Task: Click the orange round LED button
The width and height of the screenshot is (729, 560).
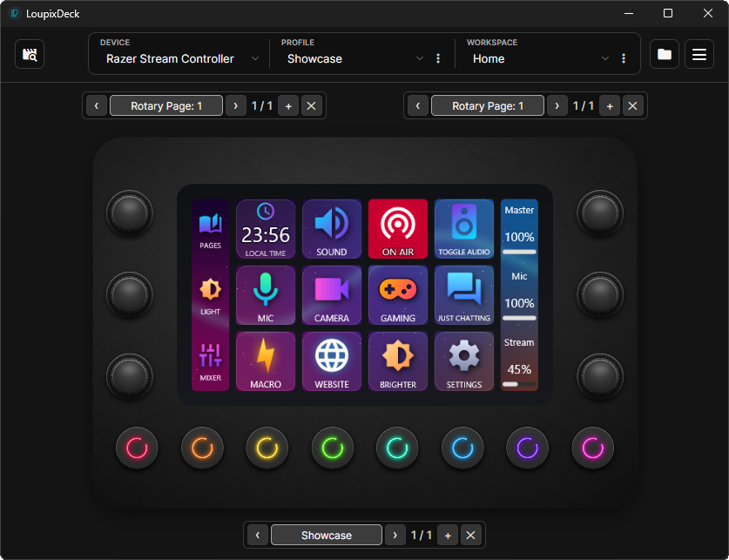Action: 202,448
